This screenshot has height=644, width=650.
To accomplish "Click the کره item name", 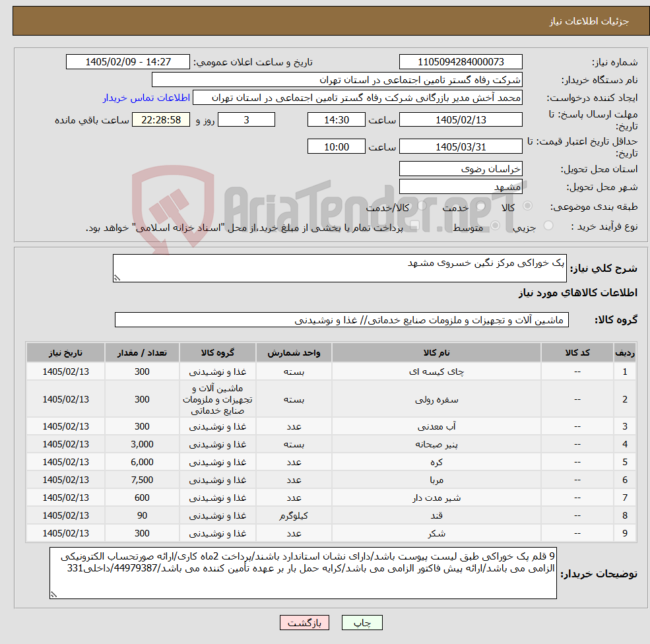I will coord(436,462).
